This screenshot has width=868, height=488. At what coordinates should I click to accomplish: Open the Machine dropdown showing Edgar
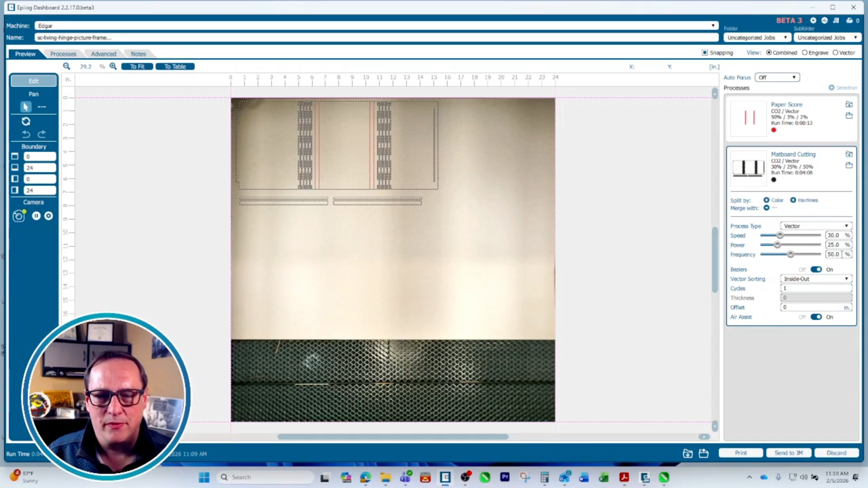pyautogui.click(x=376, y=26)
